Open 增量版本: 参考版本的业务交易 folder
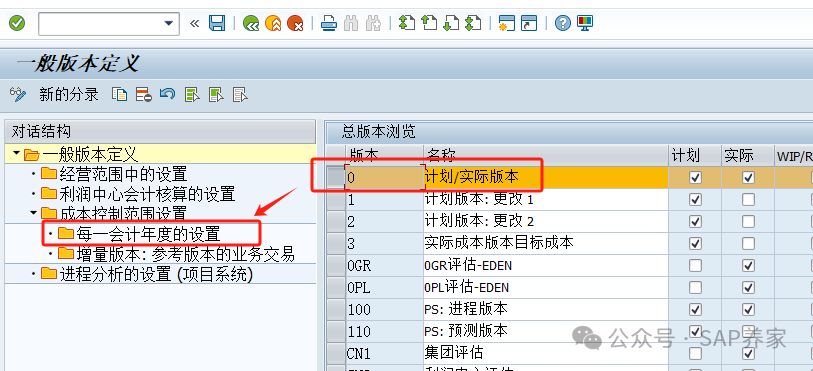The image size is (813, 371). 176,254
